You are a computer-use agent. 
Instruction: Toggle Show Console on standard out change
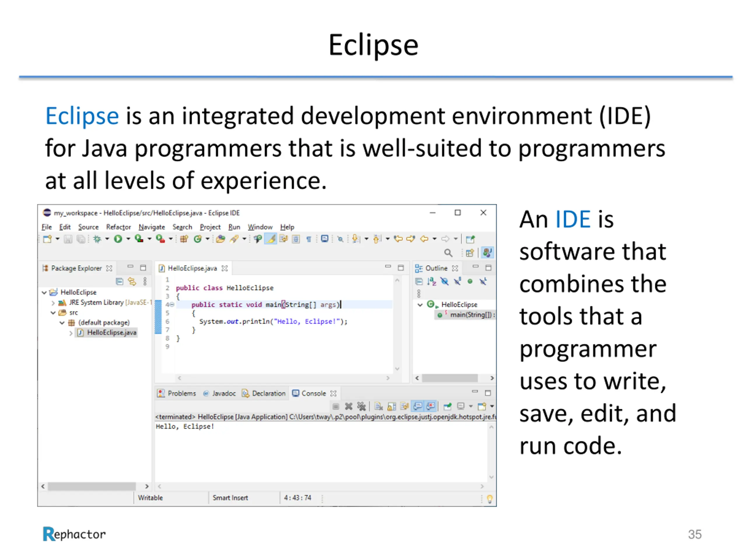tap(418, 406)
